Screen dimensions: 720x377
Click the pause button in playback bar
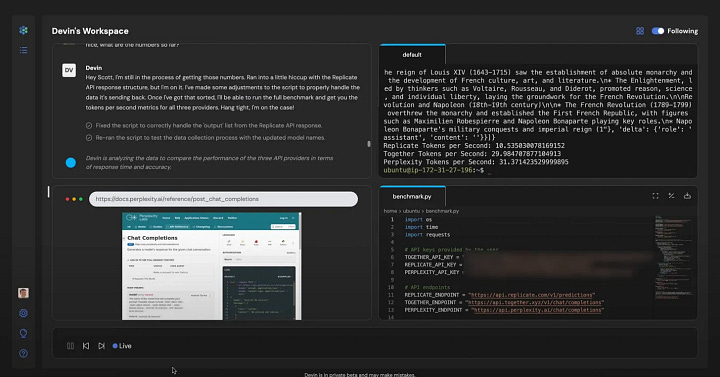70,346
